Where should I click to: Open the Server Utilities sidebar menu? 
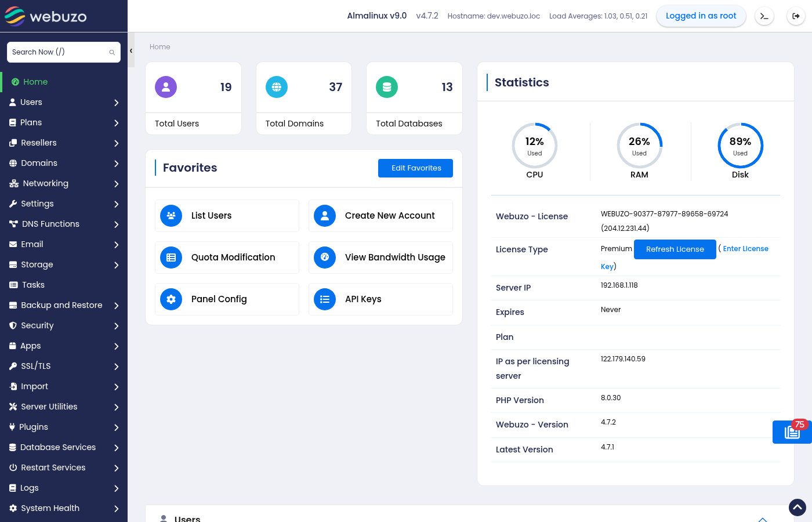64,407
